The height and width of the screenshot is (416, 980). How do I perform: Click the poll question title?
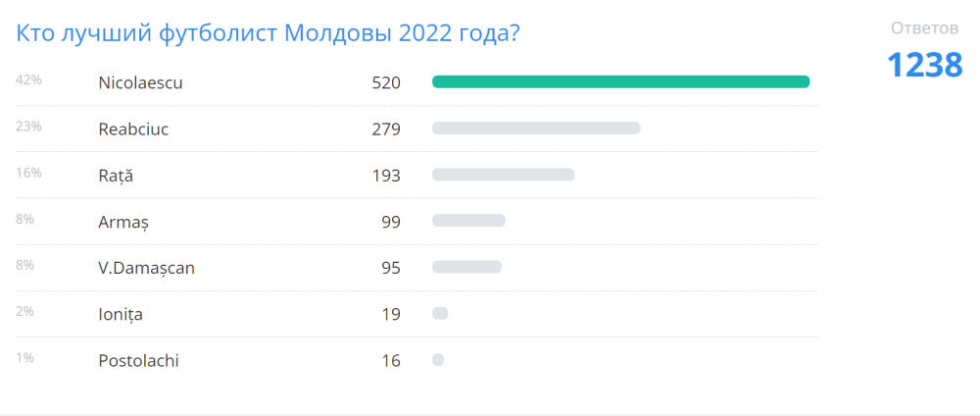[268, 34]
